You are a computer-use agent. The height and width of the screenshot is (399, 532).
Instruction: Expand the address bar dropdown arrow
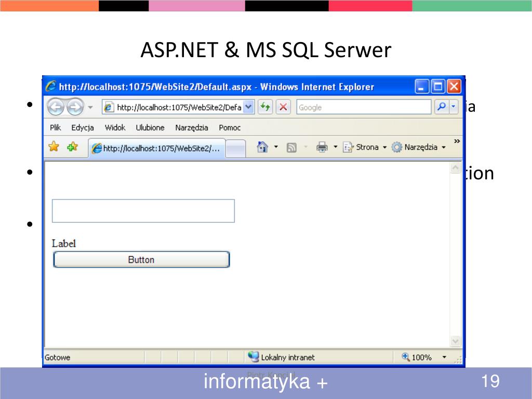coord(249,107)
